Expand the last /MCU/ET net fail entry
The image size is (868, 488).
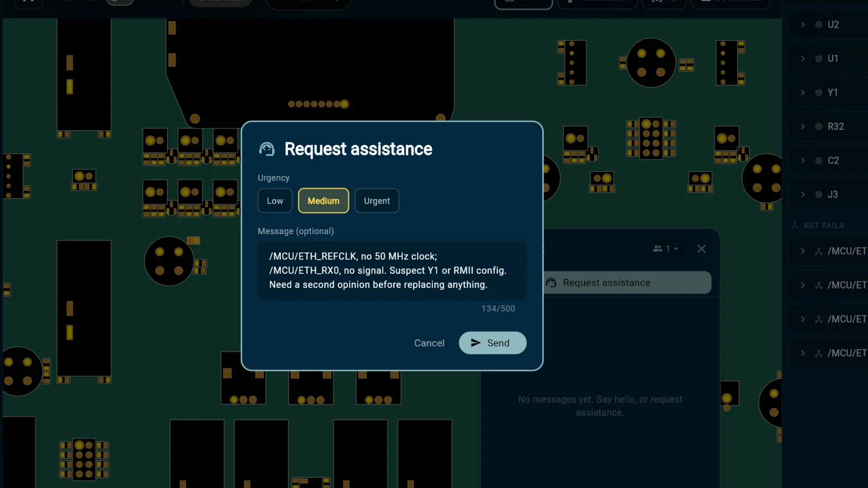pos(803,353)
